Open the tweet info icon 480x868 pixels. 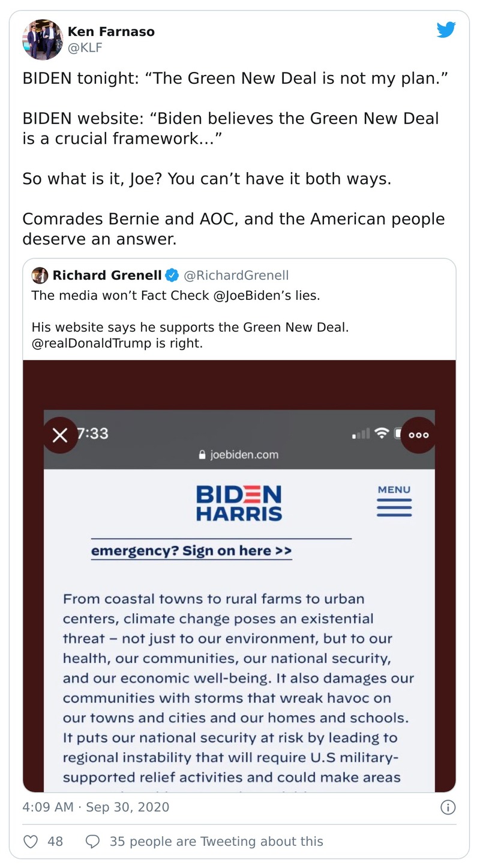[x=448, y=807]
